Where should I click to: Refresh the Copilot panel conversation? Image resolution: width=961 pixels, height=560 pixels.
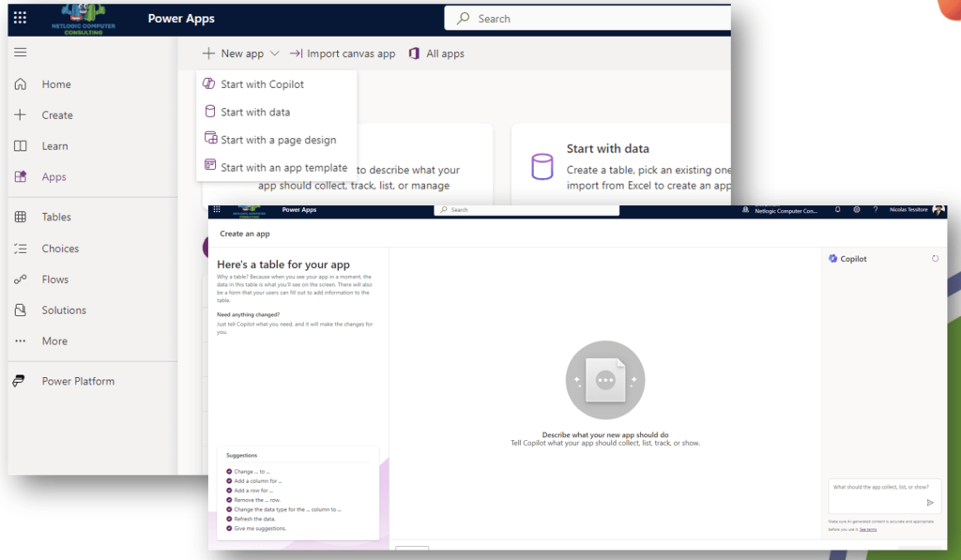(935, 258)
